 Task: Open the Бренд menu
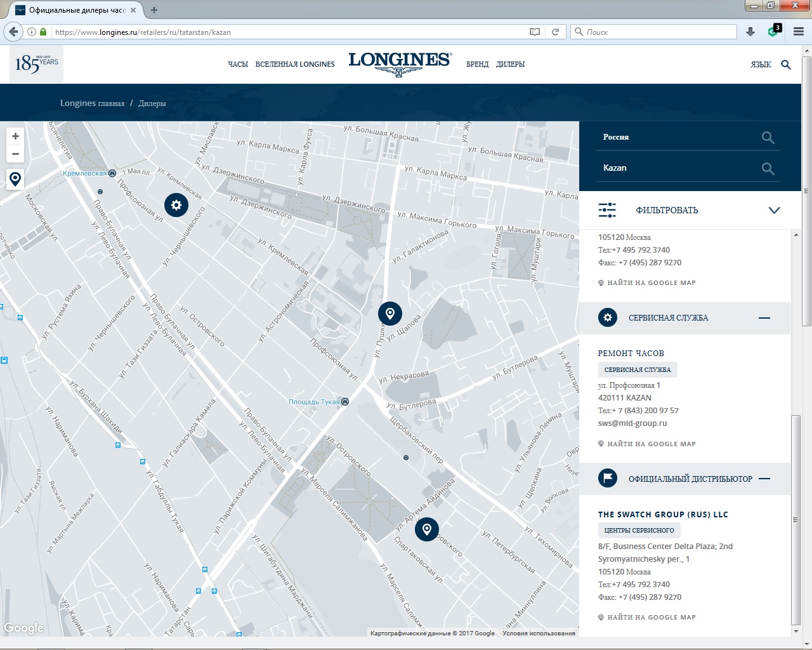(x=477, y=64)
